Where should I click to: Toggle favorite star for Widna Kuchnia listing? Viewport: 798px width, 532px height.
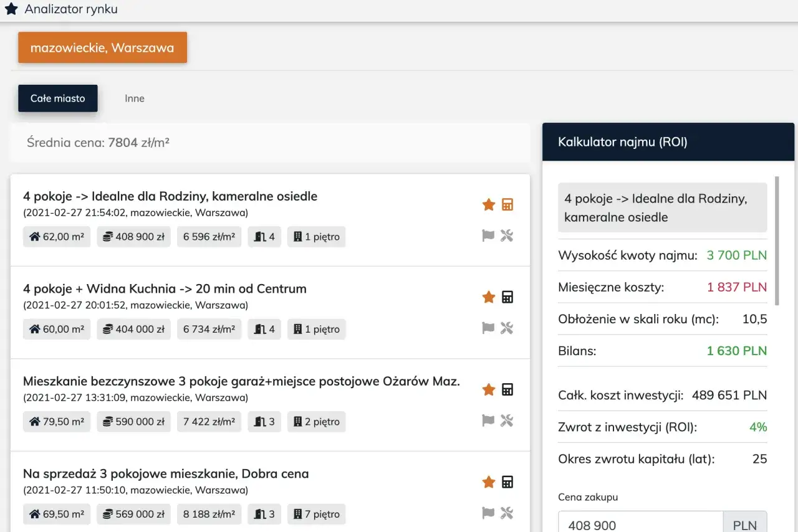tap(489, 297)
